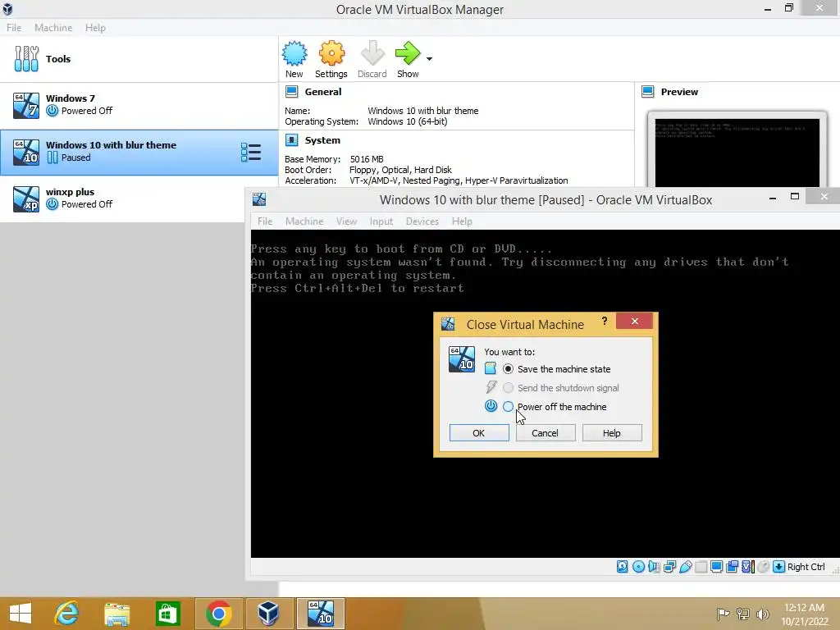The height and width of the screenshot is (630, 840).
Task: Open Action Center flag tray icon
Action: 723,614
